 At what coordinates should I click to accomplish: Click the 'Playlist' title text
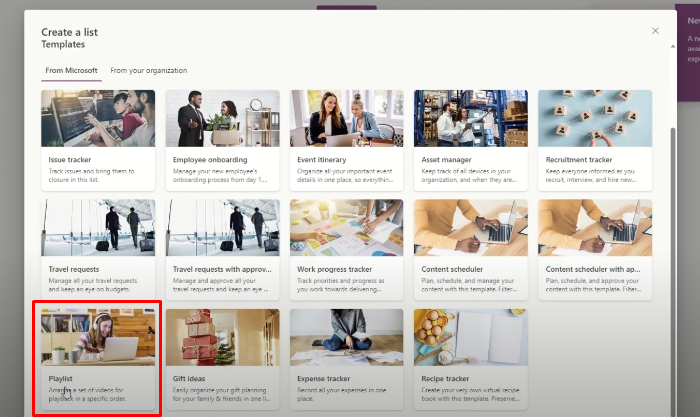(60, 379)
